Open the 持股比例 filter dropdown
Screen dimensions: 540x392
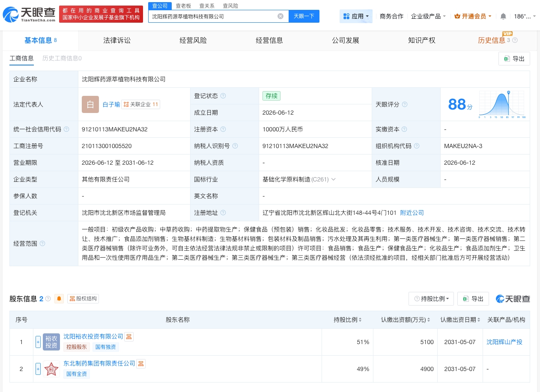coord(431,299)
